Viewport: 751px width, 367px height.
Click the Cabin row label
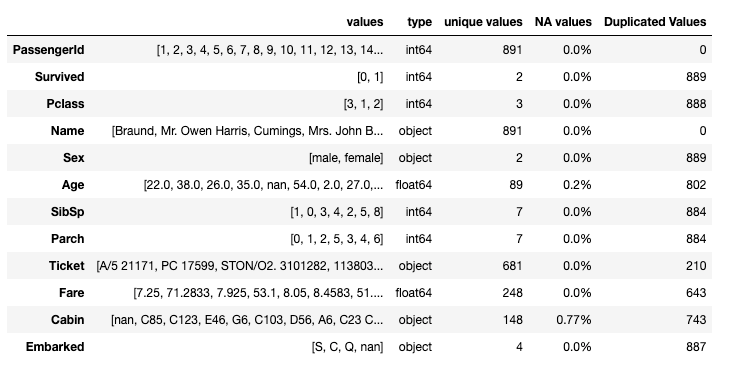[x=68, y=320]
